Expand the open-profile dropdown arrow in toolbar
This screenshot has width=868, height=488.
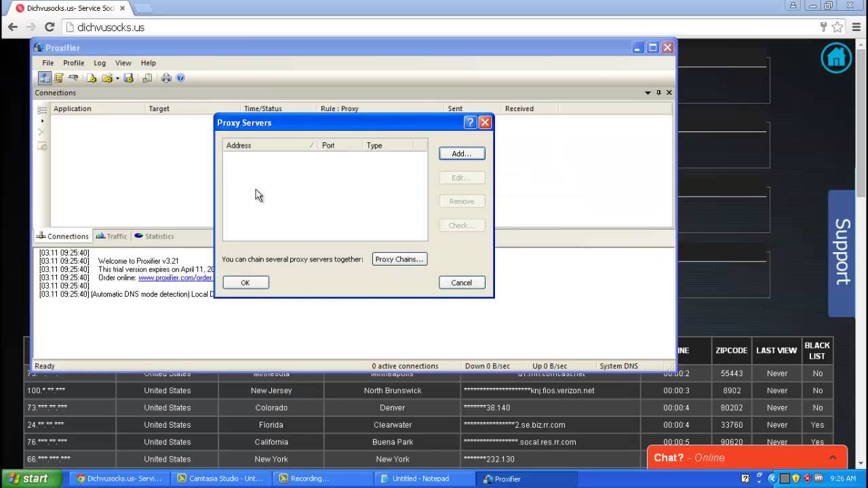(117, 78)
